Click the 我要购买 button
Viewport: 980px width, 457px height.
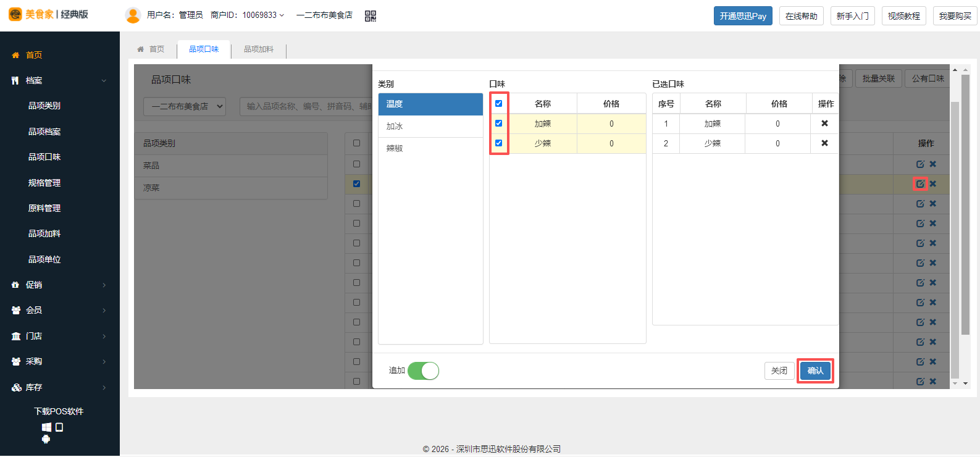(x=955, y=16)
